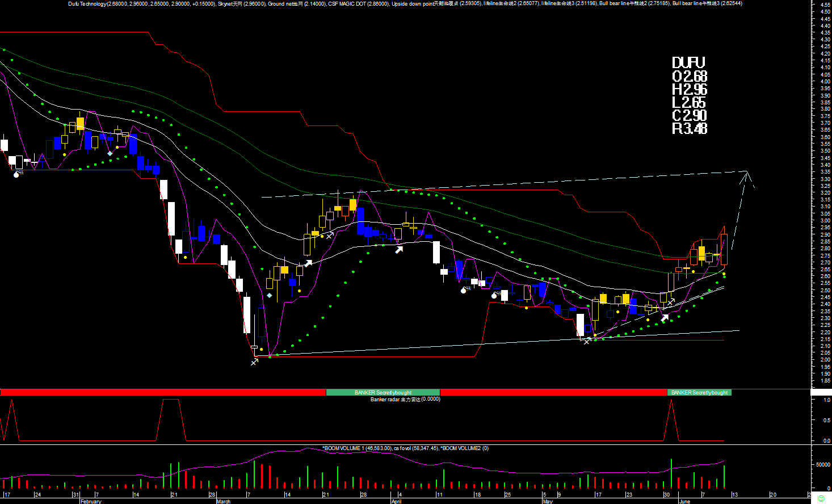Screen dimensions: 832x504
Task: Select the CSF MAGIC DOT indicator label
Action: pos(359,3)
